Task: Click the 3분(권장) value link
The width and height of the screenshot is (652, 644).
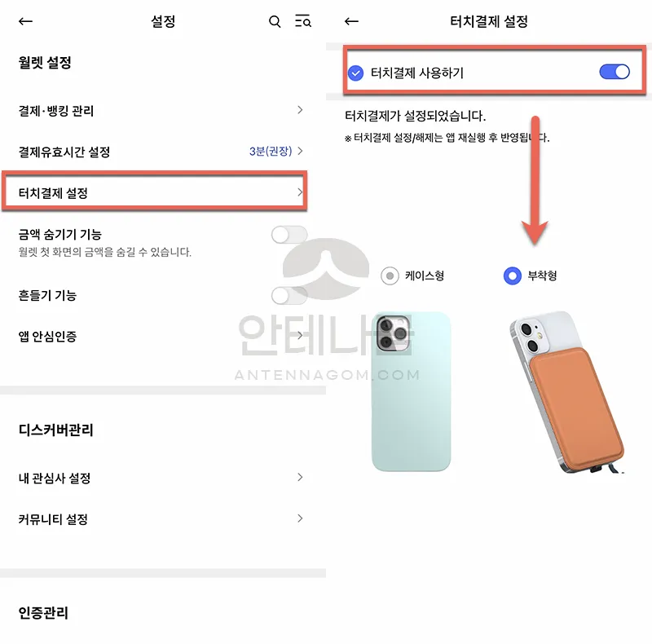Action: [x=271, y=151]
